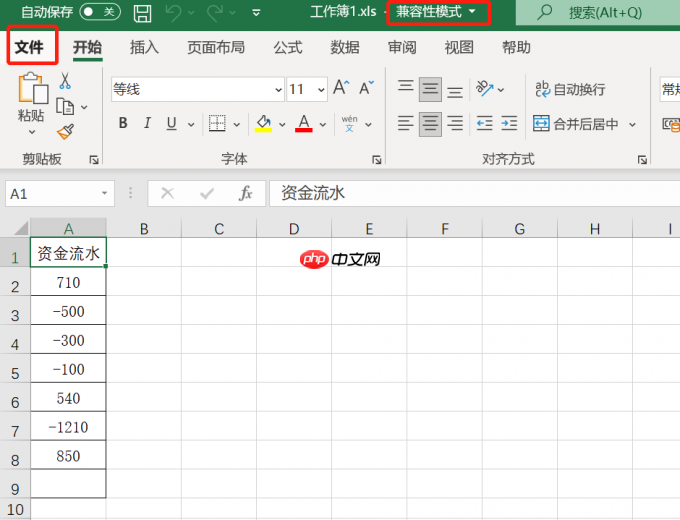The image size is (680, 520).
Task: Toggle Italic formatting
Action: [147, 124]
